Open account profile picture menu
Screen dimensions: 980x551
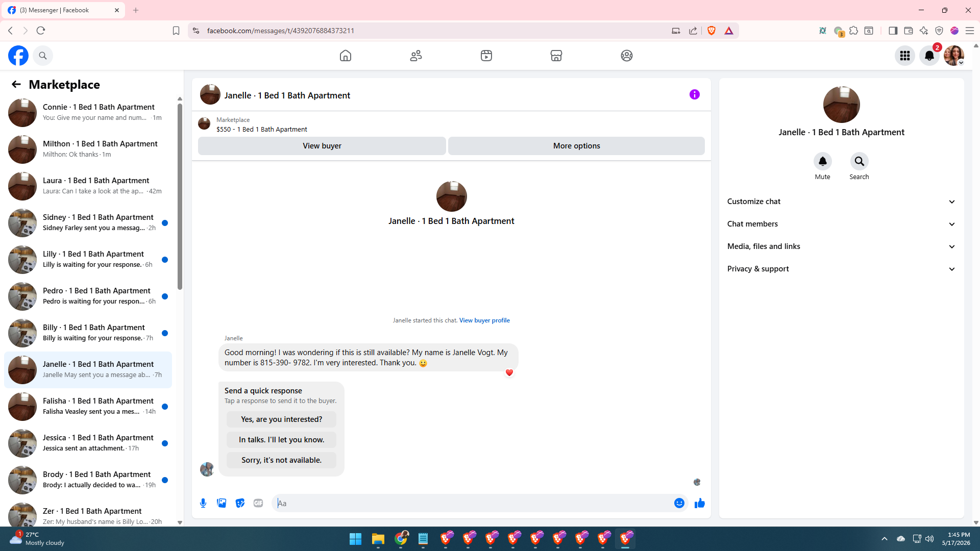[954, 56]
